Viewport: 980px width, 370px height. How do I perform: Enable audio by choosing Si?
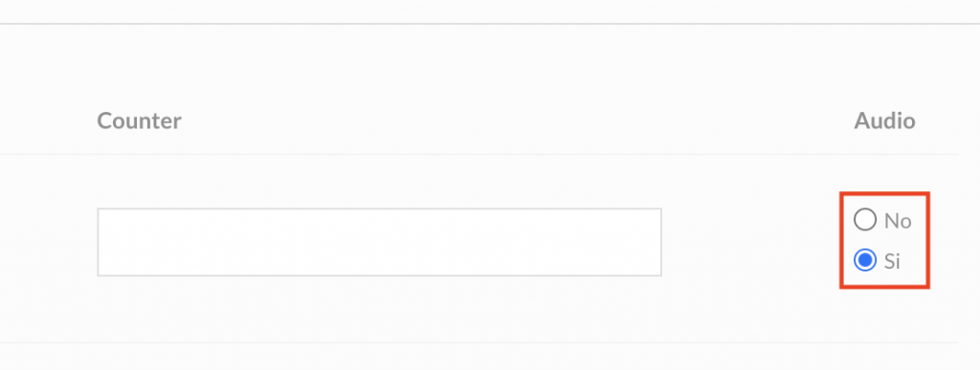865,260
